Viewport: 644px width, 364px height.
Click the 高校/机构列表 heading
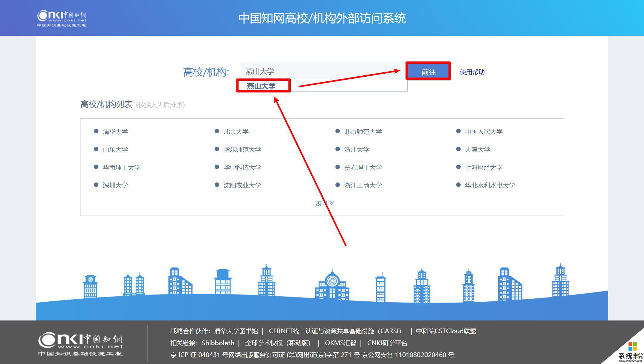pyautogui.click(x=106, y=104)
